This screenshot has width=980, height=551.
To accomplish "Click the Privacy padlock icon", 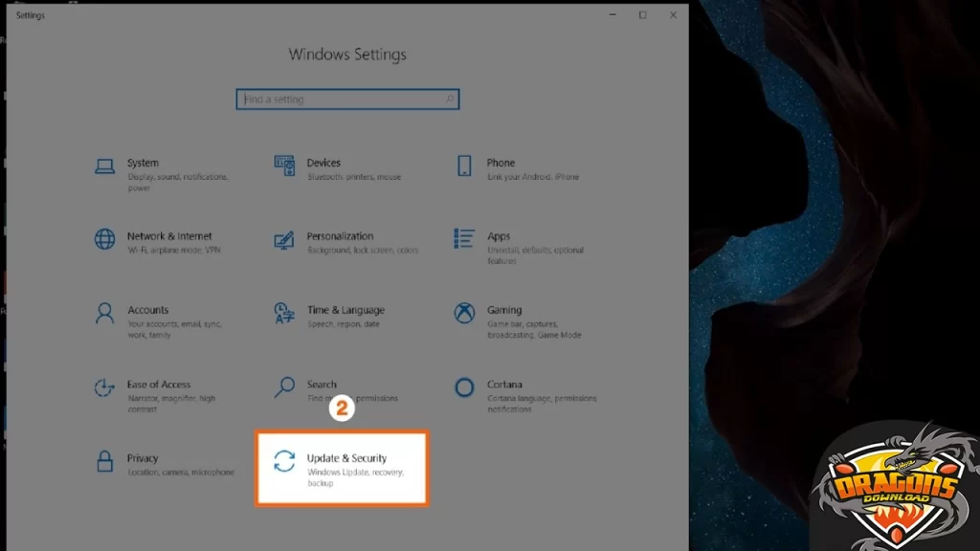I will coord(104,461).
